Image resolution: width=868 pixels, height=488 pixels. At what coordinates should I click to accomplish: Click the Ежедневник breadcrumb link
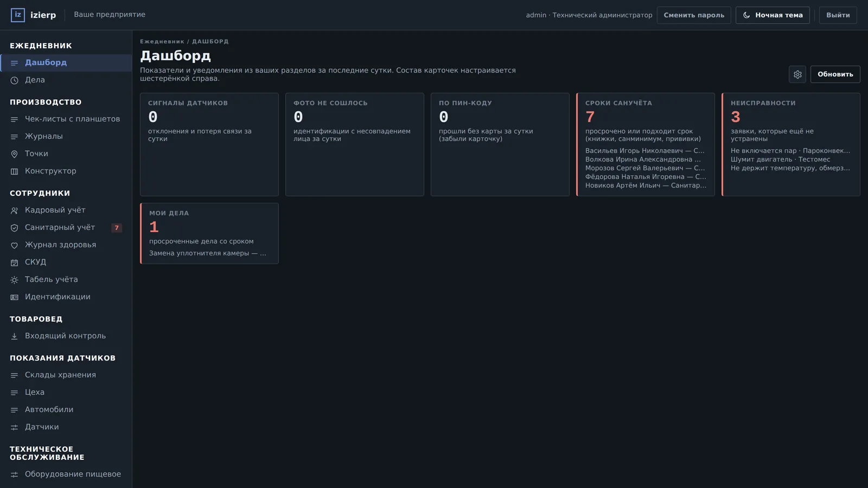pyautogui.click(x=162, y=42)
